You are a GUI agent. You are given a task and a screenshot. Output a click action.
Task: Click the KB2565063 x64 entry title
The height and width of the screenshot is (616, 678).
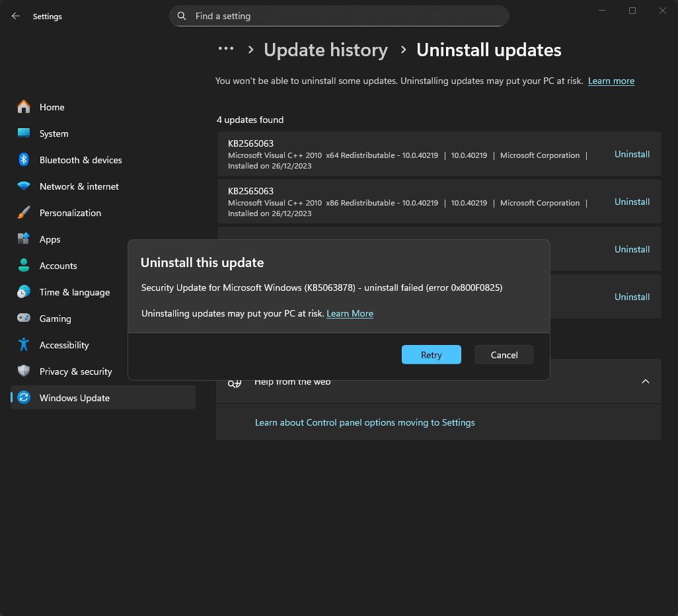point(251,143)
